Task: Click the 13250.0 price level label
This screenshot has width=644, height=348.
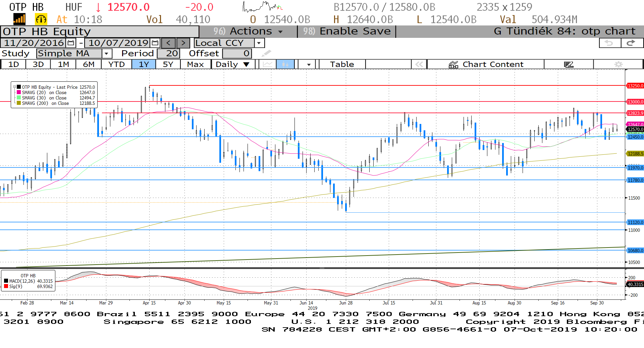Action: pos(635,86)
